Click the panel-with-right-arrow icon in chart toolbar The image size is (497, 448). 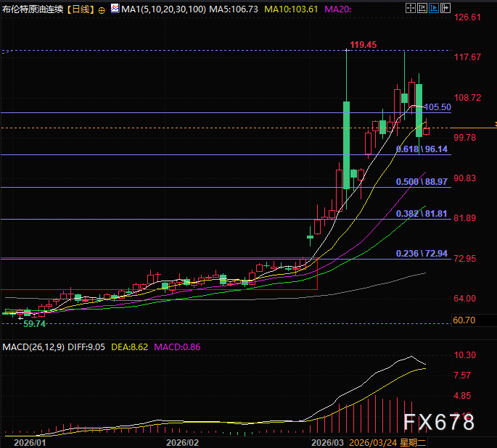tap(445, 8)
